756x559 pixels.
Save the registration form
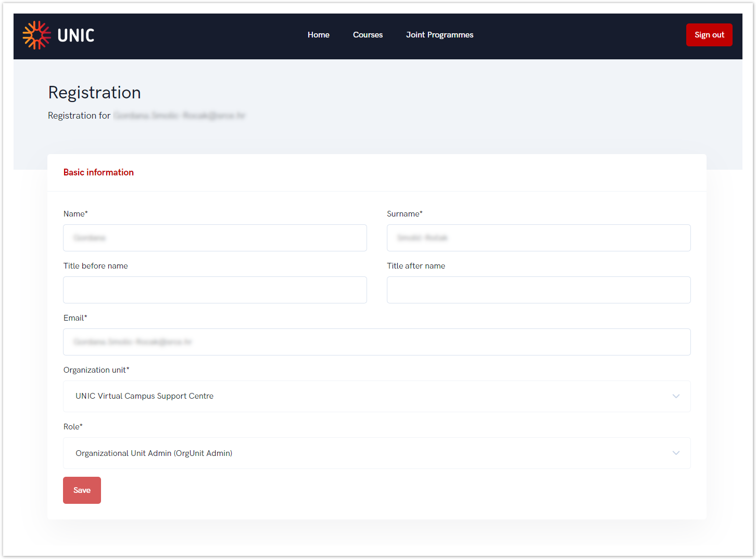[x=82, y=490]
